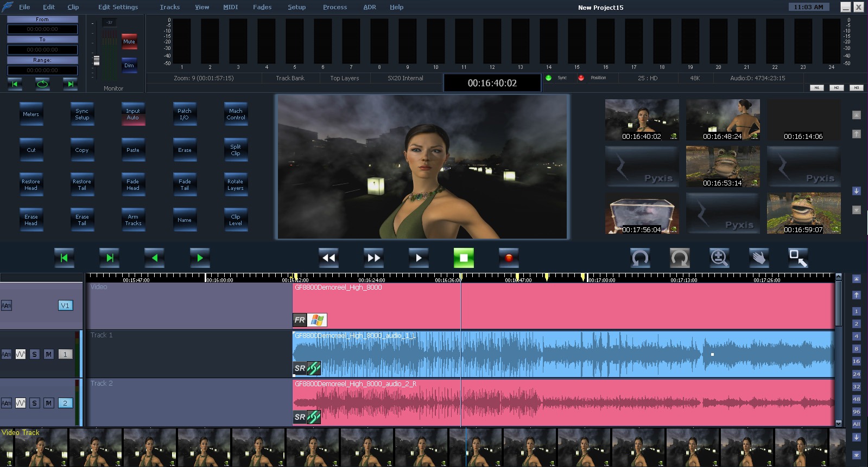The image size is (868, 467).
Task: Click the frog thumbnail at 00:16:53:14
Action: 723,167
